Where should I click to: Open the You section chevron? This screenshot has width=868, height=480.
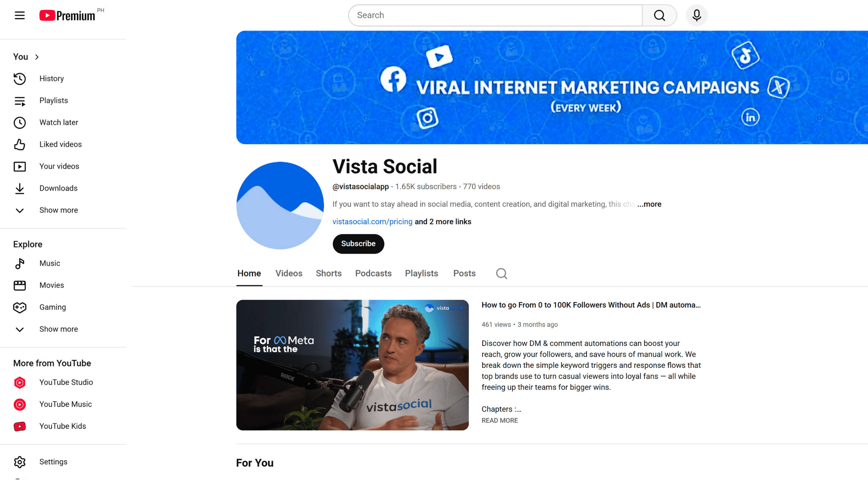pos(37,57)
